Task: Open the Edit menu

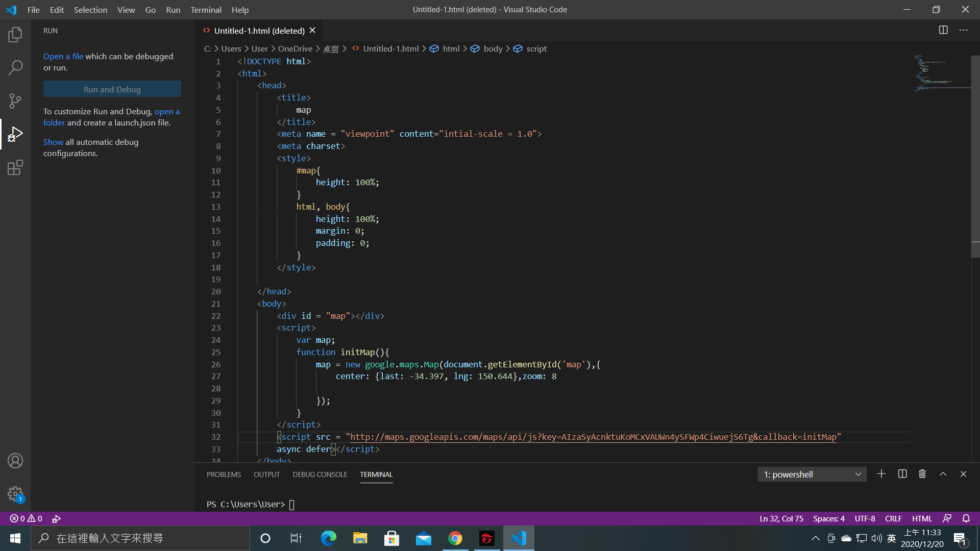Action: pos(57,10)
